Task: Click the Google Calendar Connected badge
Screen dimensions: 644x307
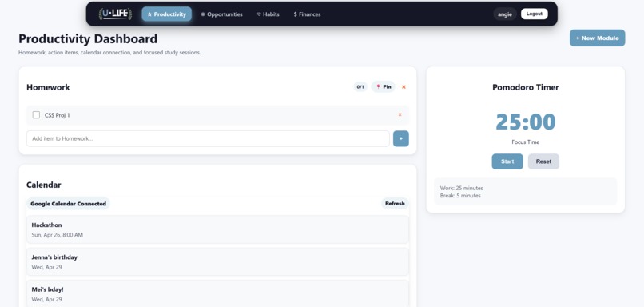Action: point(68,203)
